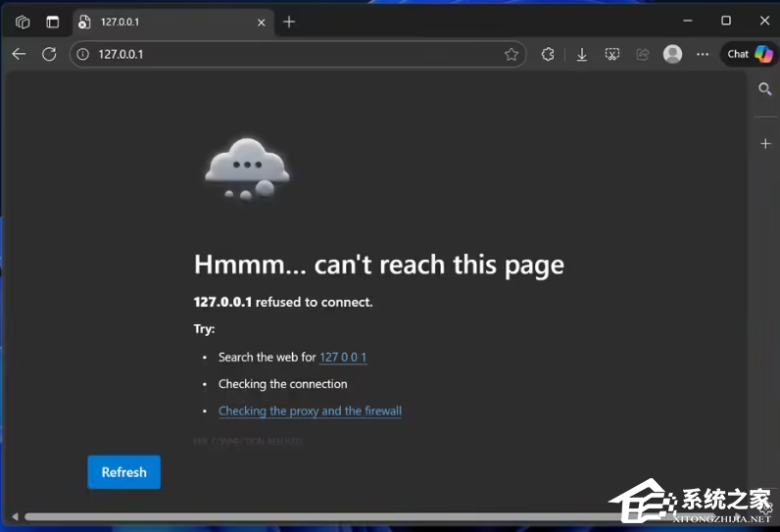780x532 pixels.
Task: Click the Share icon in toolbar
Action: tap(643, 54)
